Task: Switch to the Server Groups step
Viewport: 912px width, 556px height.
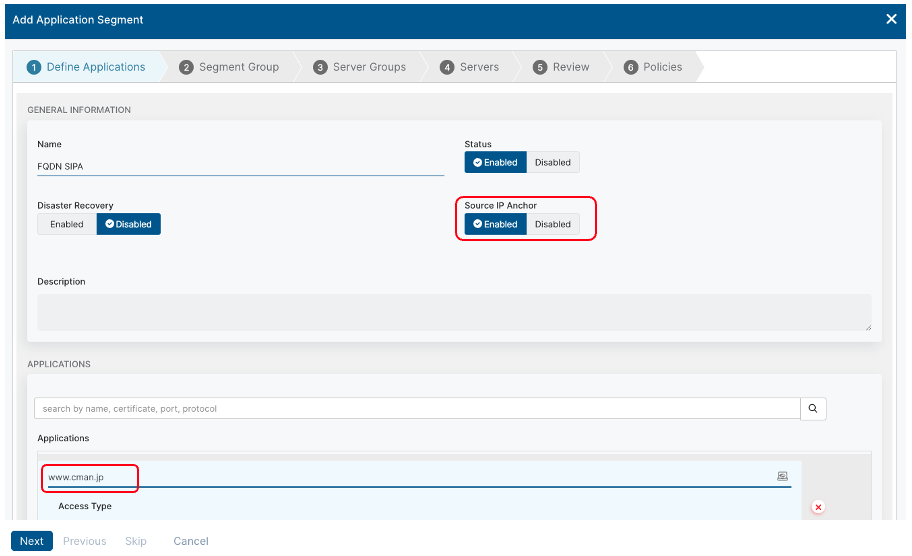Action: point(359,67)
